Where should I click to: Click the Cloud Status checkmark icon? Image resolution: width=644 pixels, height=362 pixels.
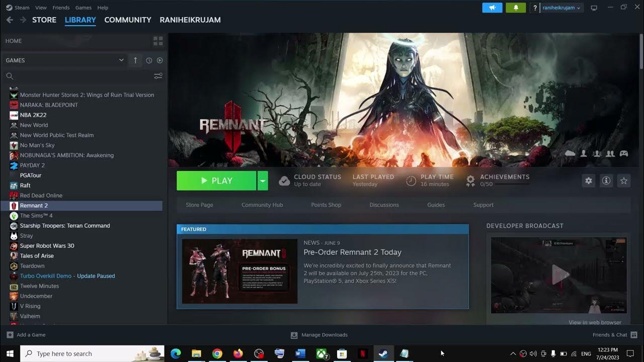[284, 181]
